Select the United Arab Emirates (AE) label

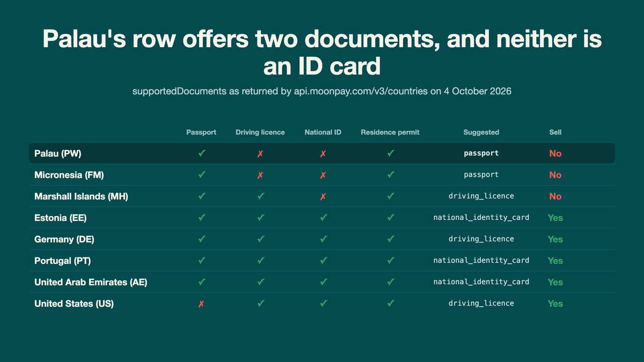click(x=91, y=282)
